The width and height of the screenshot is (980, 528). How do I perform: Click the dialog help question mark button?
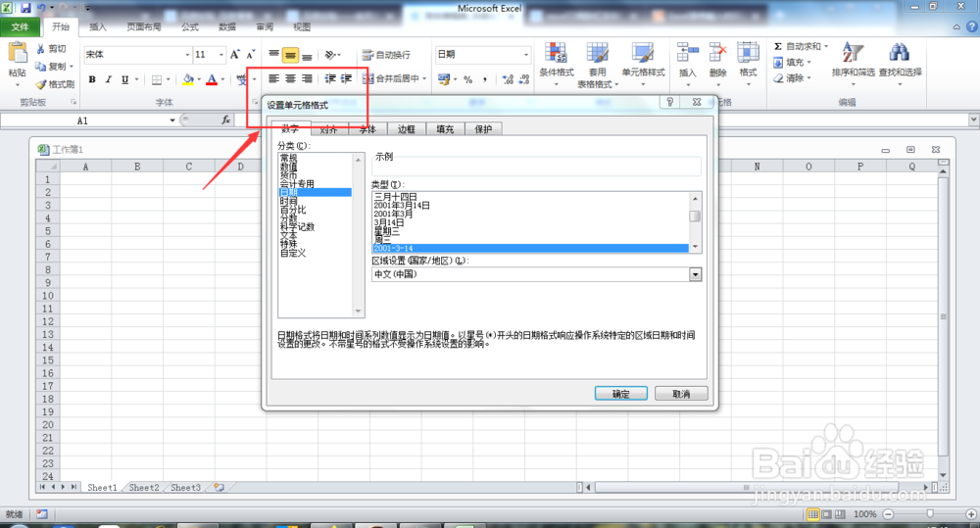click(670, 103)
